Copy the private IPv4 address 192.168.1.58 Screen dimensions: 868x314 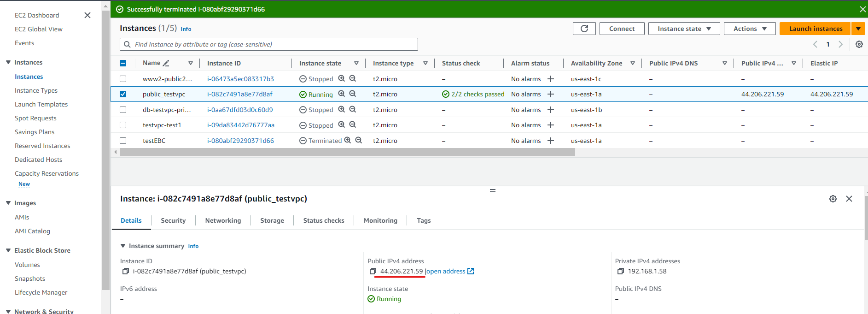[621, 271]
